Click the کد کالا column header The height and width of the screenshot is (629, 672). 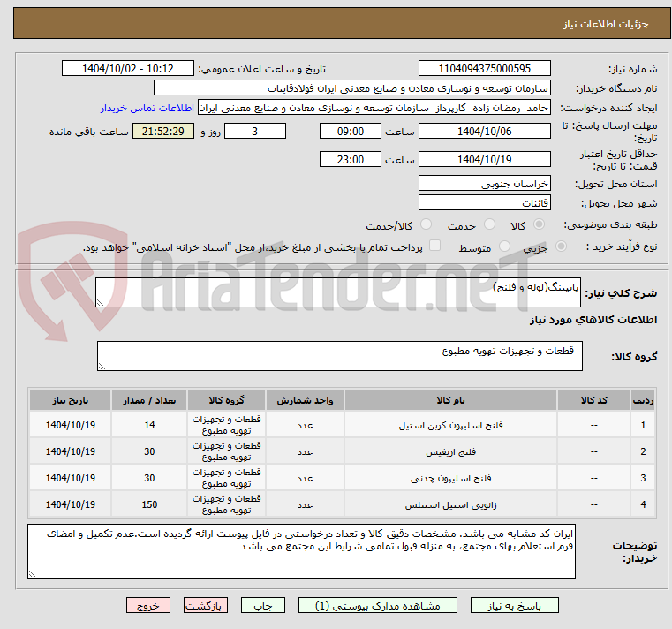pos(593,400)
